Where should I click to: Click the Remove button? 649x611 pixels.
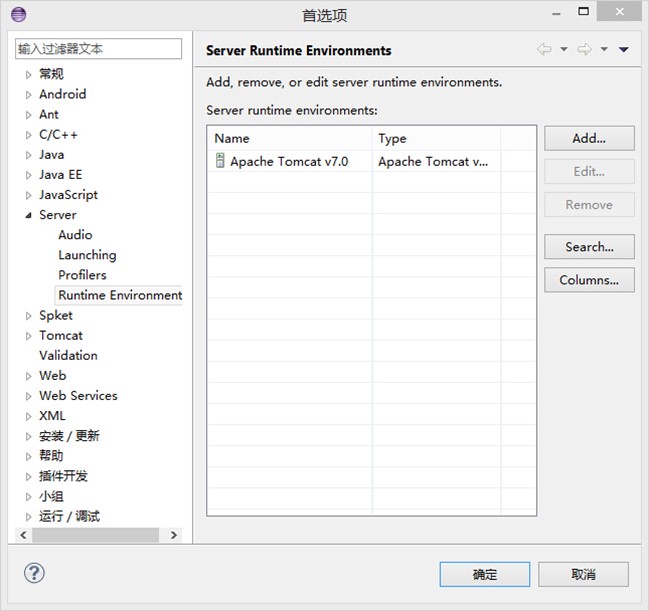click(589, 204)
